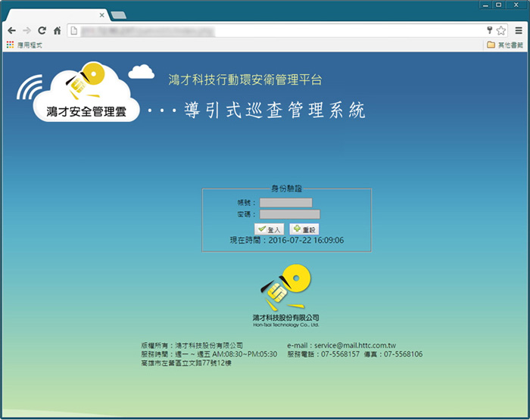Click the 鴻才科技股份有限公司 company logo

click(286, 296)
